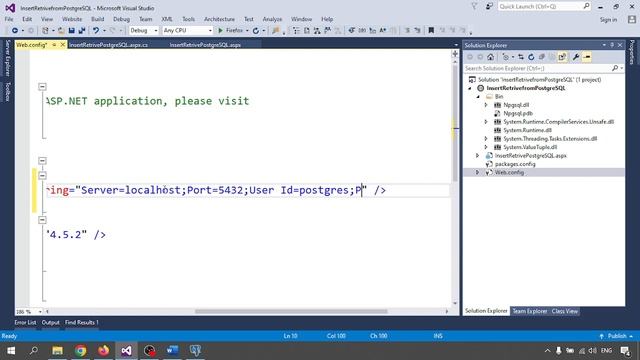Click the Undo toolbar icon

tap(96, 31)
